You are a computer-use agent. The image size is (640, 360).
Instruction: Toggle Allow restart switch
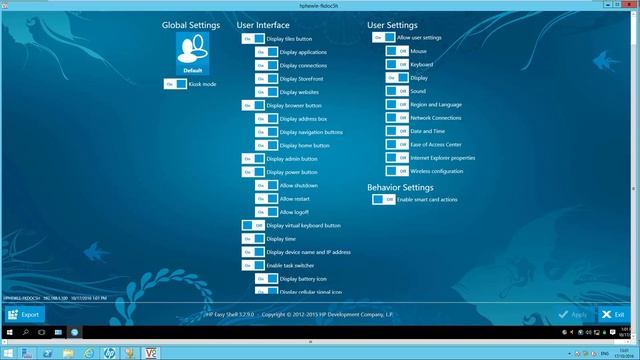[x=267, y=199]
